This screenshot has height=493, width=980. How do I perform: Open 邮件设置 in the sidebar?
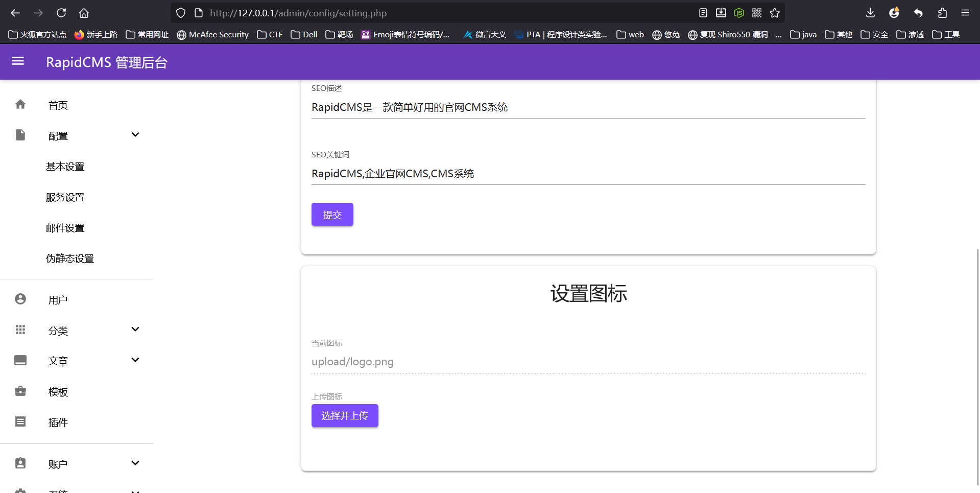65,228
